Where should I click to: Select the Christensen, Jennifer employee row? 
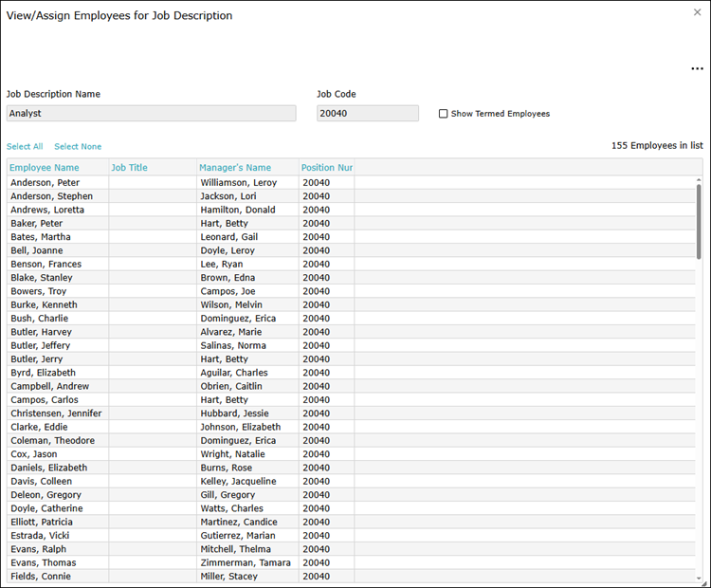click(x=56, y=413)
